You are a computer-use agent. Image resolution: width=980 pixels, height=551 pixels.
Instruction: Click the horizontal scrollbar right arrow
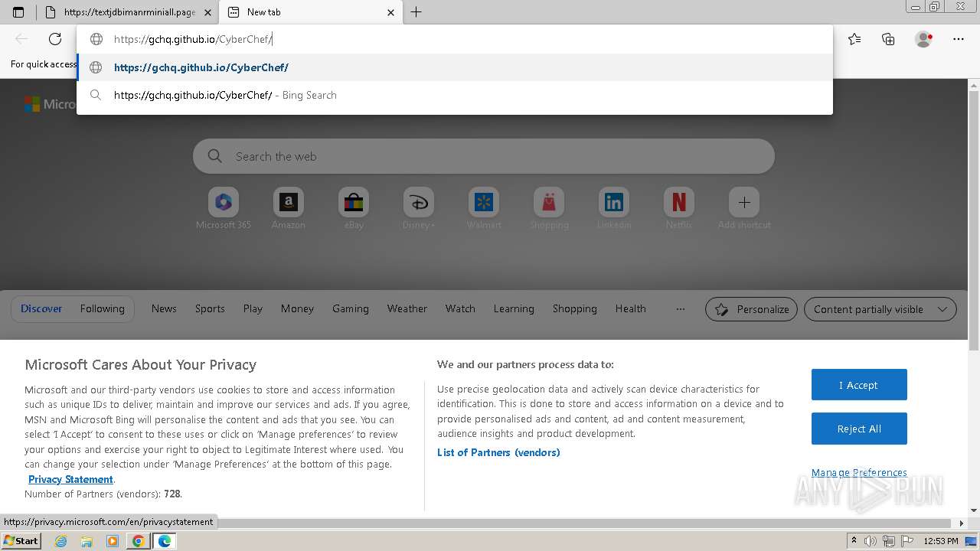(962, 523)
